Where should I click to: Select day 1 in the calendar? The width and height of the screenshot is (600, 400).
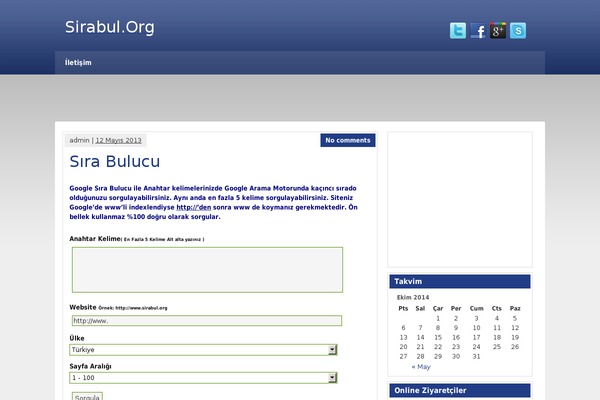coord(438,318)
